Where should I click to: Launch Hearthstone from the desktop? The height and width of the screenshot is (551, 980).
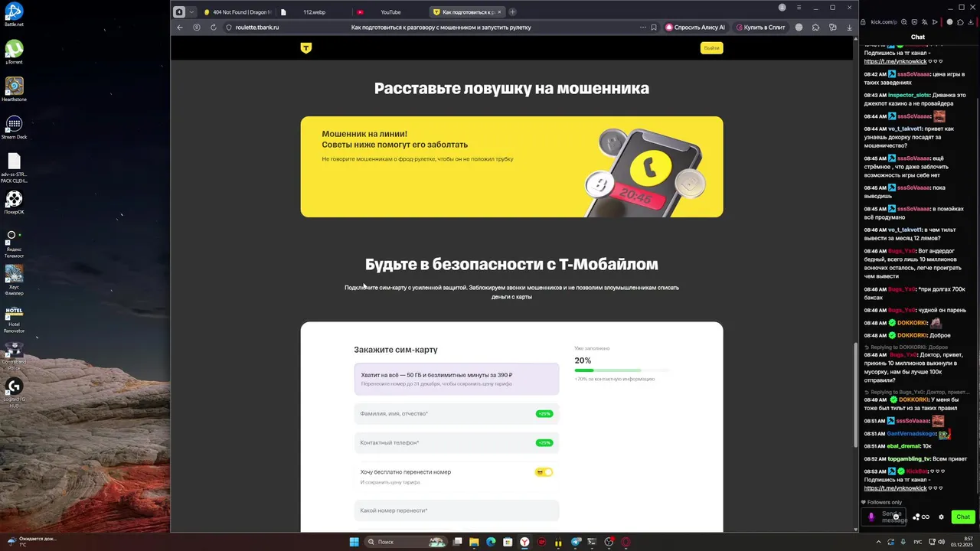[14, 89]
